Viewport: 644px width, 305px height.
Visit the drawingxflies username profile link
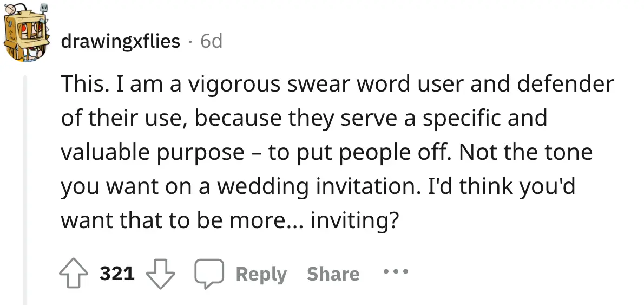pyautogui.click(x=120, y=41)
